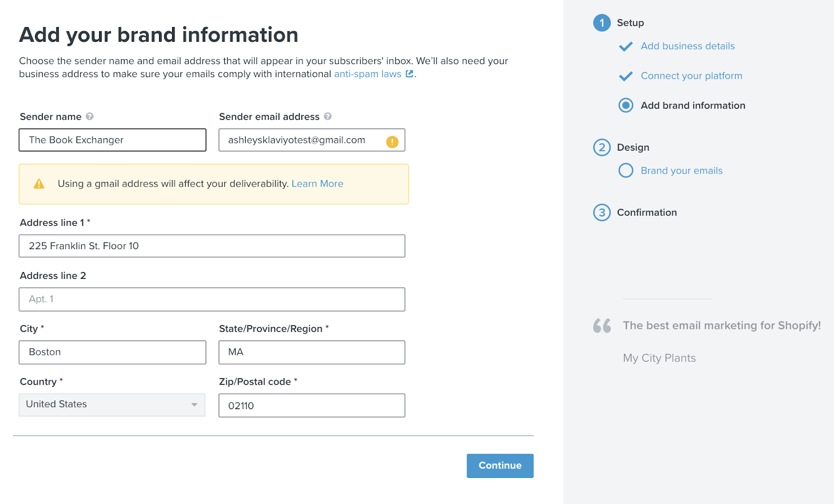
Task: Click the warning triangle icon in gmail alert
Action: [x=39, y=183]
